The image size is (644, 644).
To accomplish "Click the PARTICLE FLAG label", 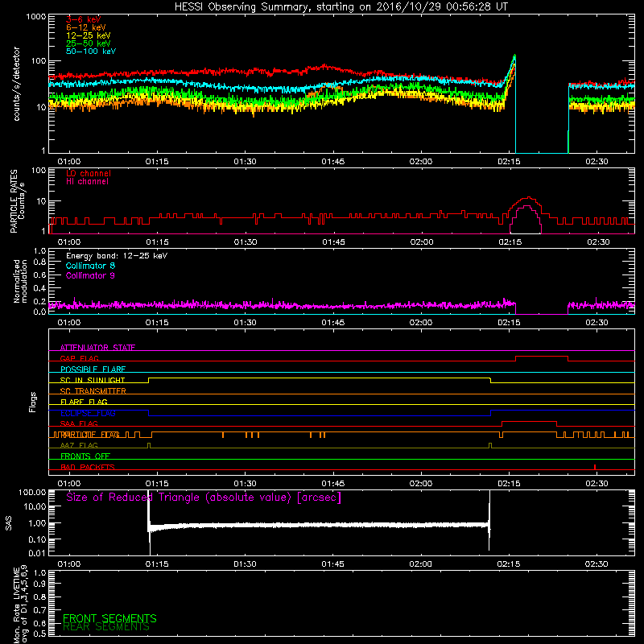I will point(90,435).
